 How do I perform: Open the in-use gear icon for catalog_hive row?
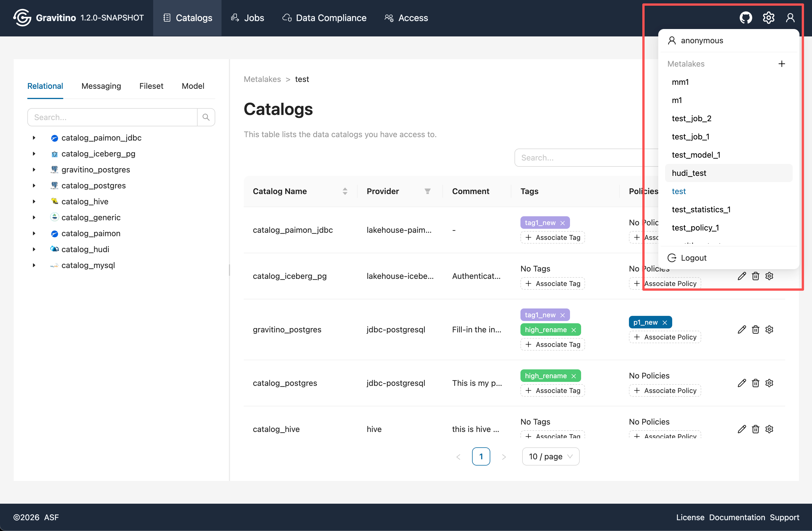(769, 429)
